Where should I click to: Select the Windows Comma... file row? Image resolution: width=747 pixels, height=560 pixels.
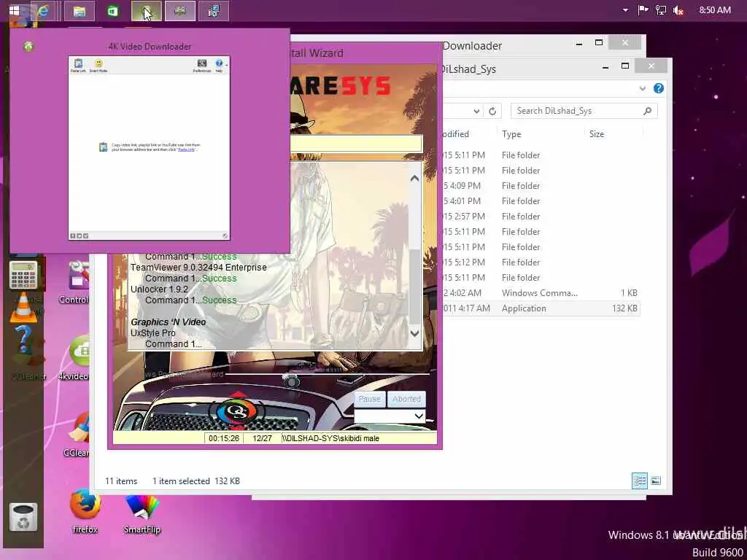pyautogui.click(x=541, y=293)
